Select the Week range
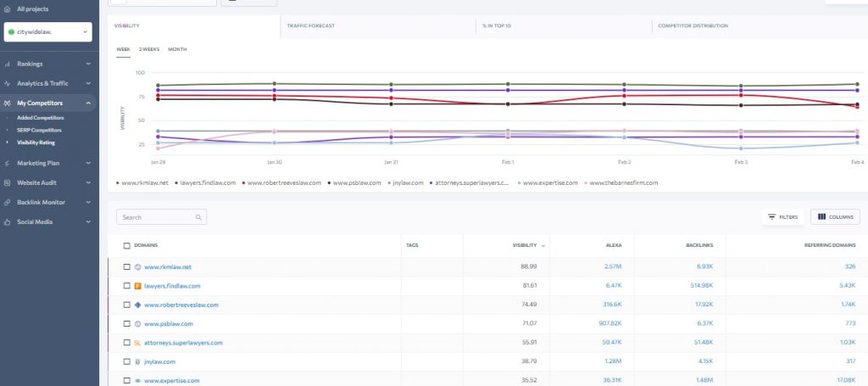Image resolution: width=868 pixels, height=386 pixels. [x=124, y=49]
